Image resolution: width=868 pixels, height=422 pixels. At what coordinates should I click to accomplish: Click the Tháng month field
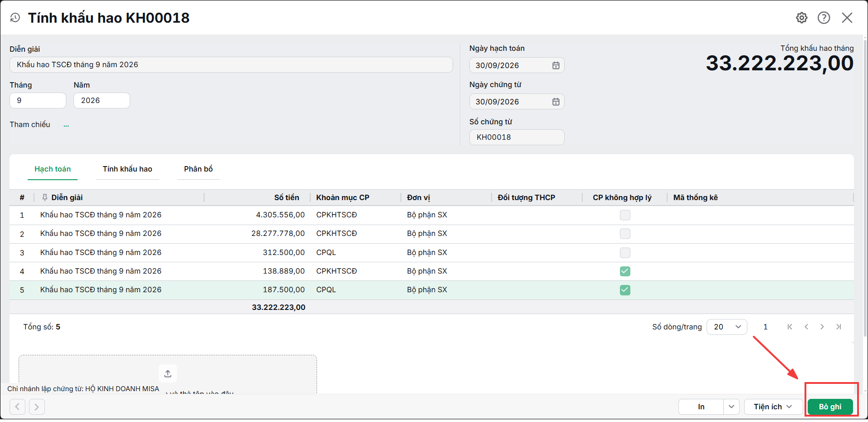(x=38, y=100)
